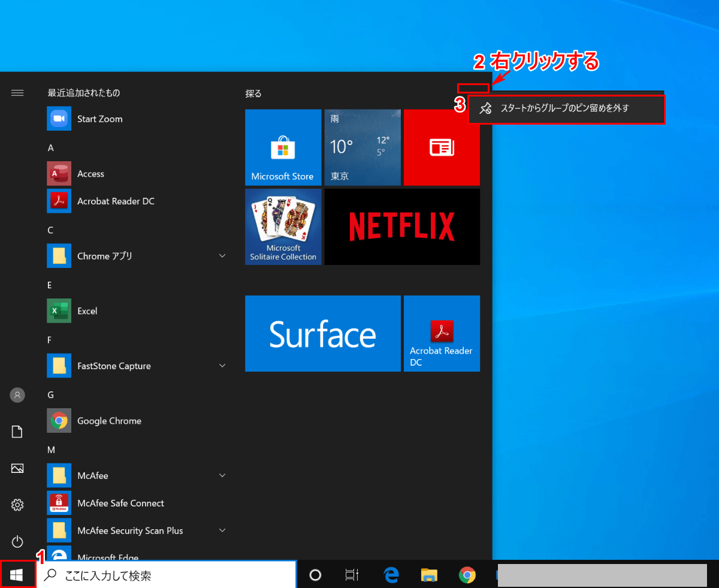719x588 pixels.
Task: Click letter C section header
Action: pyautogui.click(x=51, y=230)
